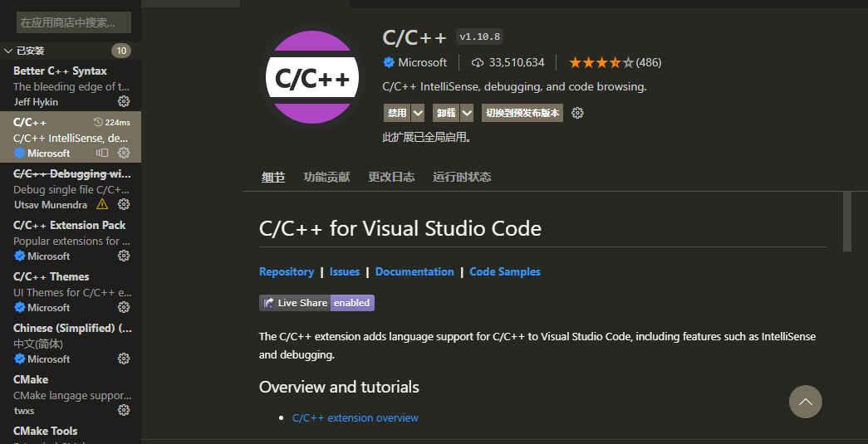
Task: Click the warning triangle beside Utsav Munendra
Action: (x=102, y=204)
